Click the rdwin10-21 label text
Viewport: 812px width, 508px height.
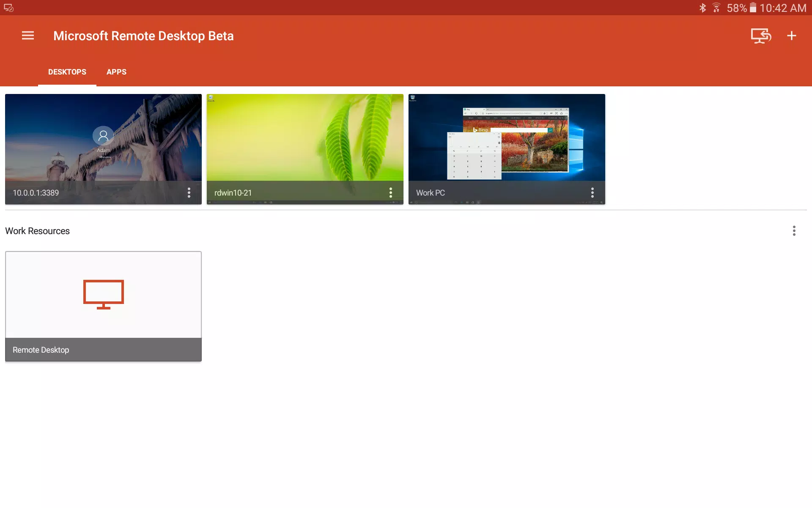(233, 193)
